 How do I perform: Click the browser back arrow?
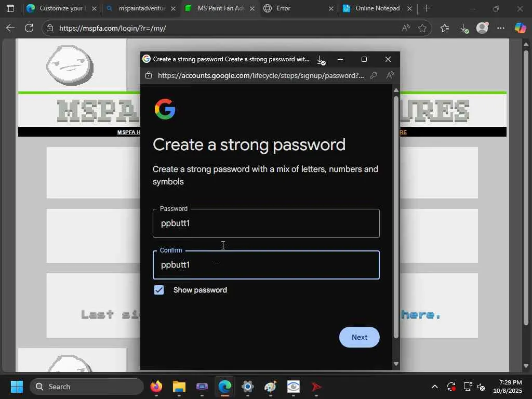click(10, 28)
